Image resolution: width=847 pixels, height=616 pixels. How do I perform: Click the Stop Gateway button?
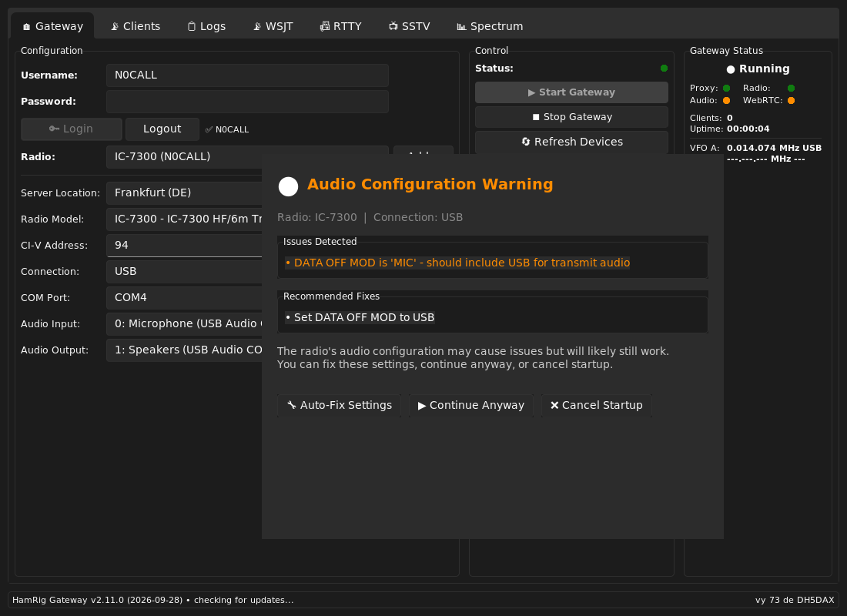571,117
